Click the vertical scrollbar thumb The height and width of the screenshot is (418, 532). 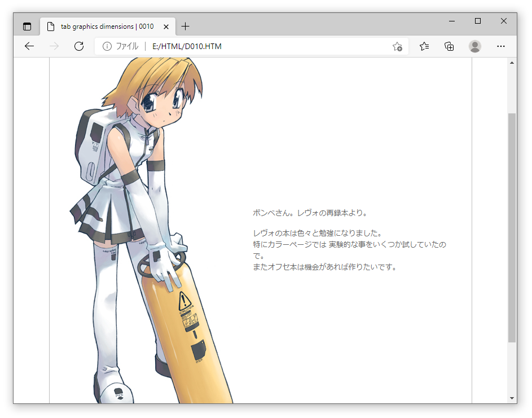512,226
